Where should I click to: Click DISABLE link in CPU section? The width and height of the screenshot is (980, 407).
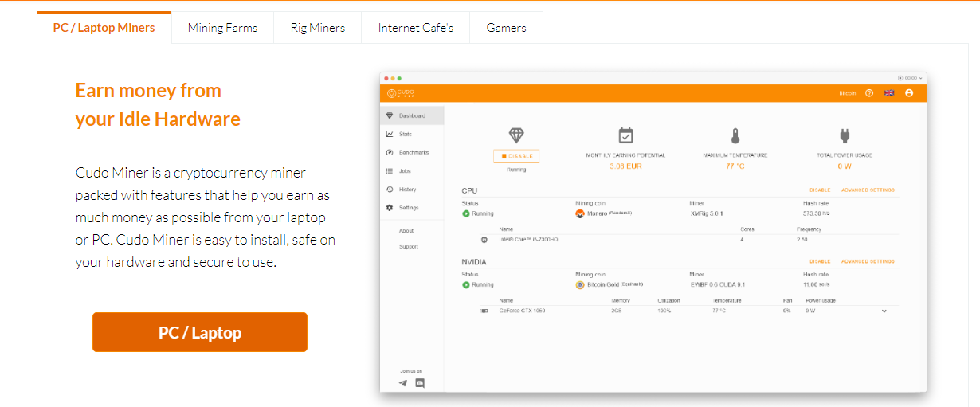[x=820, y=190]
